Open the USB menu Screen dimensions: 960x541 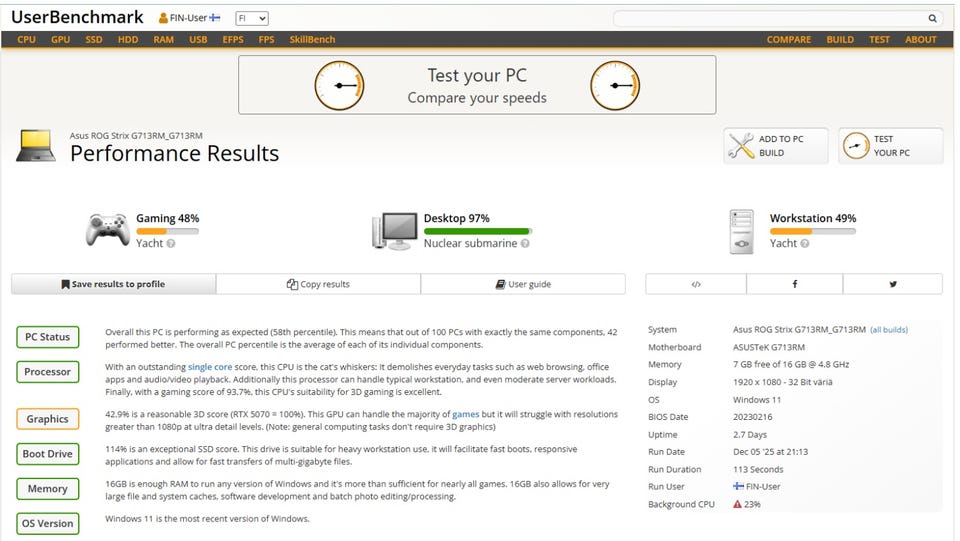[x=198, y=39]
